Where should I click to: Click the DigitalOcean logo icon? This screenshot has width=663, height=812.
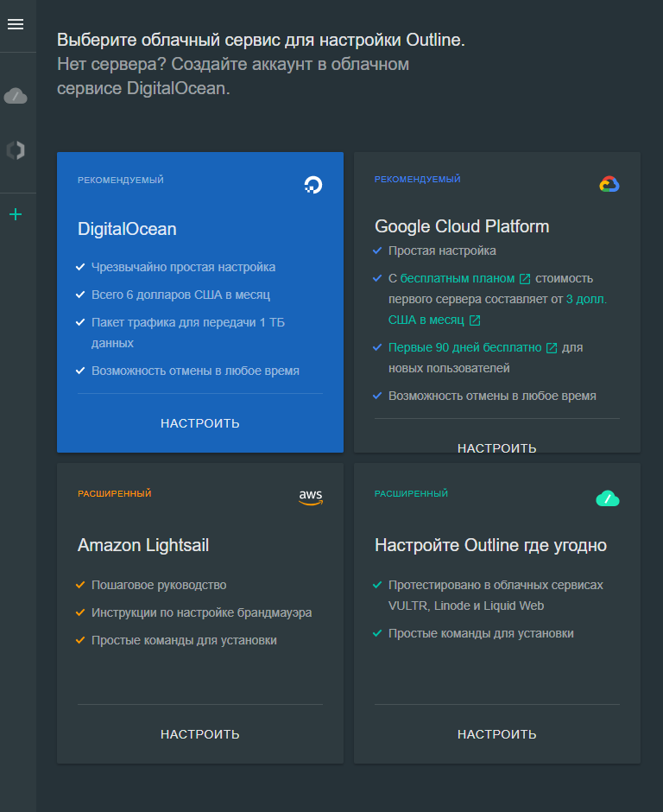coord(313,185)
